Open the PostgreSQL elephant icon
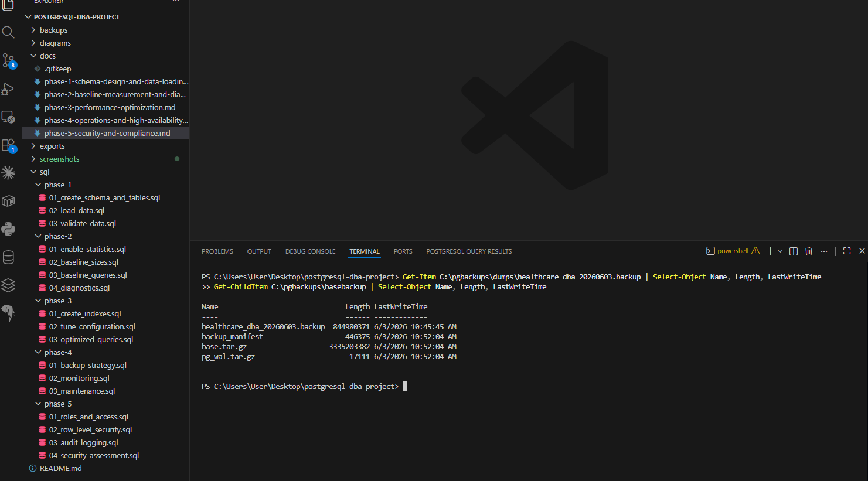Viewport: 868px width, 481px height. (x=8, y=313)
